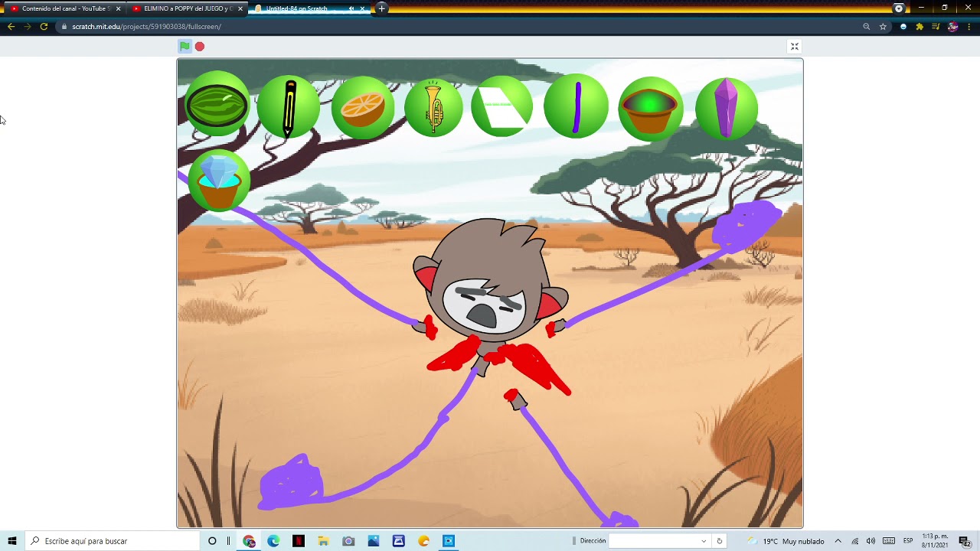Select the purple rope line tool
The height and width of the screenshot is (551, 980).
click(x=576, y=106)
